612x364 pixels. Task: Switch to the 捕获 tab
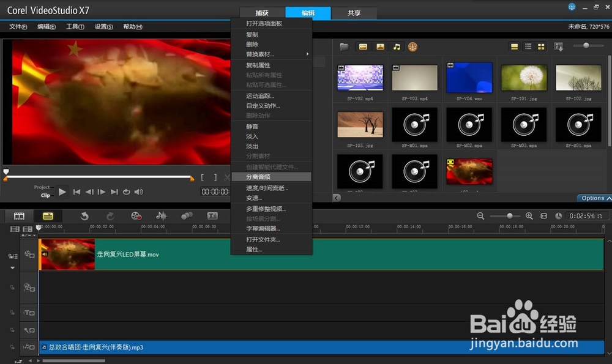(x=262, y=13)
